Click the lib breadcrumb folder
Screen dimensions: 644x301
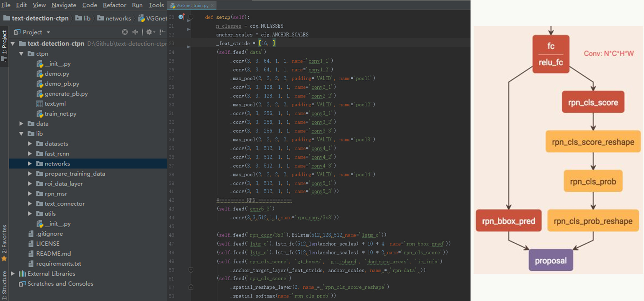87,18
